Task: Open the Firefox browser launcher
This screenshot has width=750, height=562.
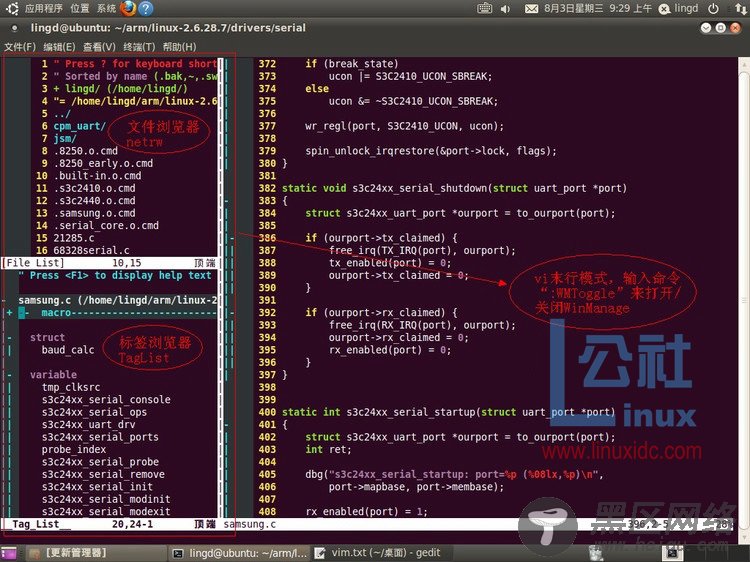Action: pos(128,8)
